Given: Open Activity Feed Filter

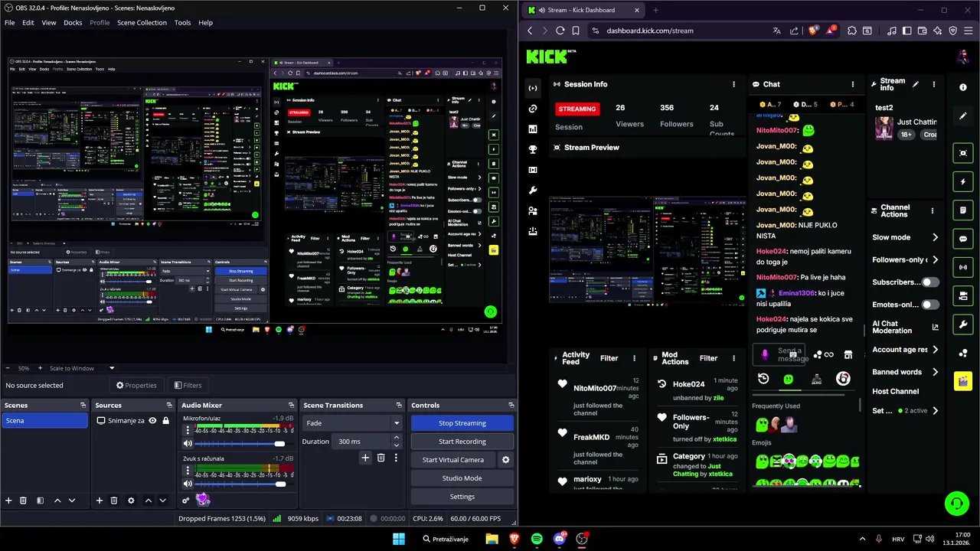Looking at the screenshot, I should click(x=609, y=358).
